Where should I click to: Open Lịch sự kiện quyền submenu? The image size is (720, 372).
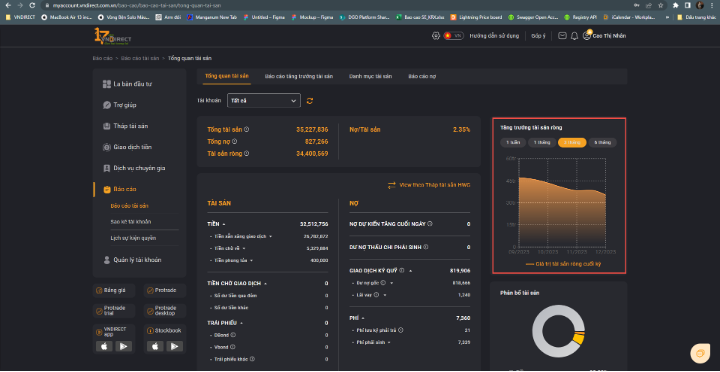[x=133, y=238]
